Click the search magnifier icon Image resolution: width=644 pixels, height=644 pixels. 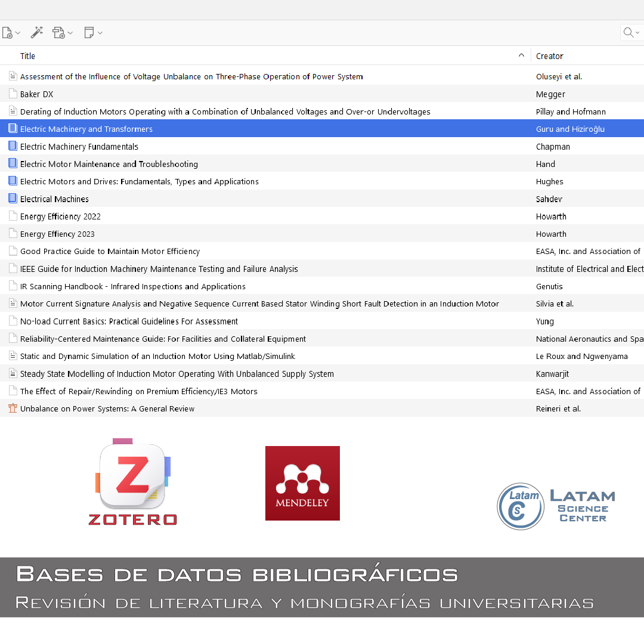628,33
